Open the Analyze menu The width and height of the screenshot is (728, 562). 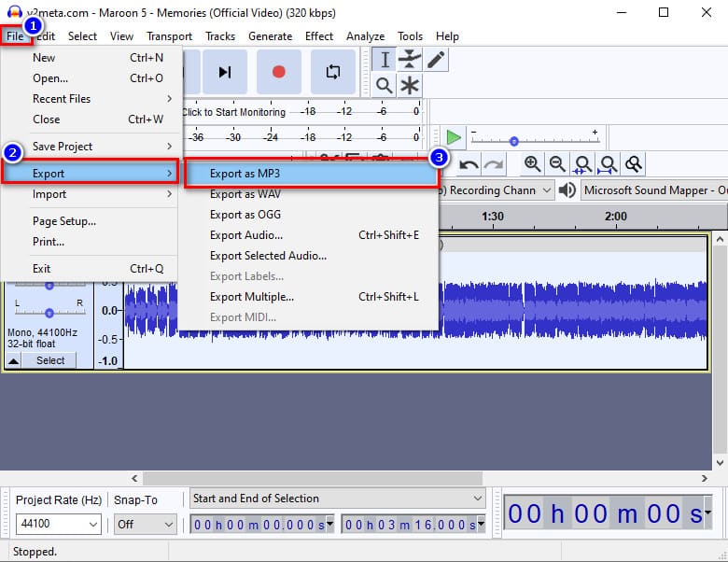pos(365,36)
